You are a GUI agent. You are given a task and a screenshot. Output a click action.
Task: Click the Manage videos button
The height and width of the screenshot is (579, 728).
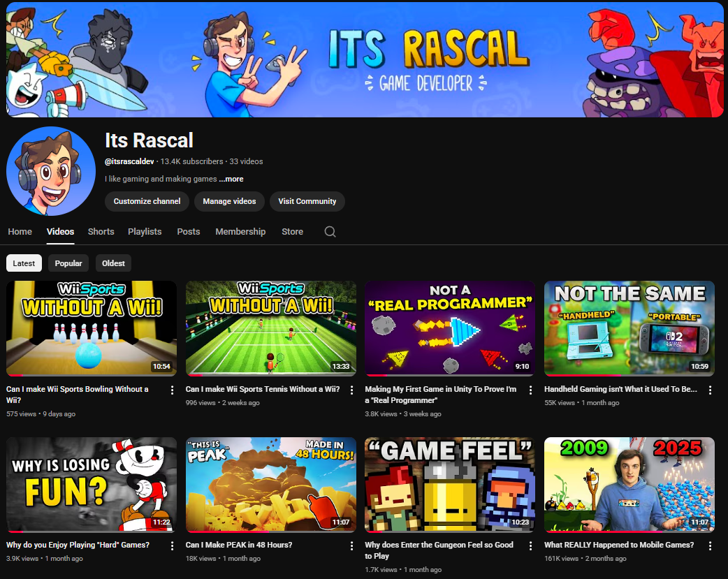point(229,201)
